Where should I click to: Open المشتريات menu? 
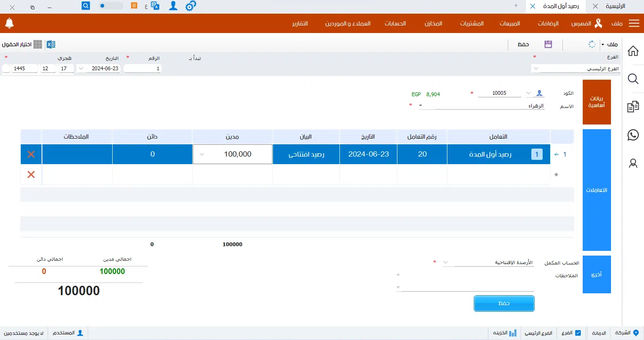(472, 24)
